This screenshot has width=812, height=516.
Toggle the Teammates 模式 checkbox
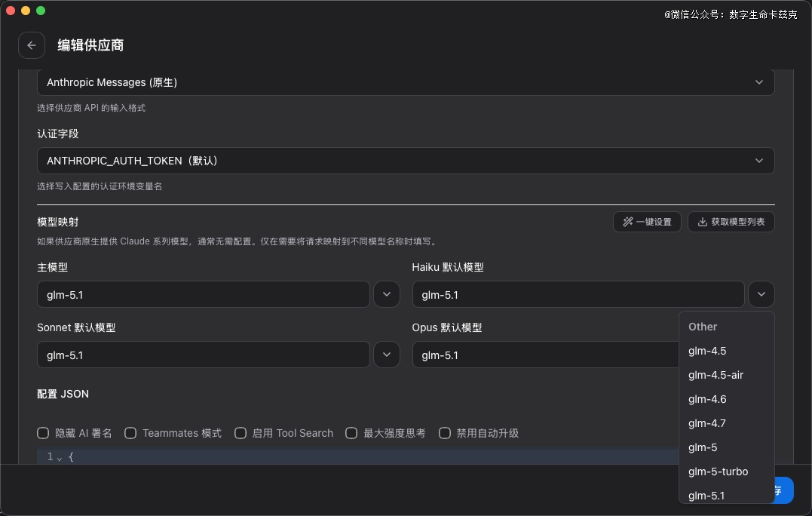pos(130,433)
